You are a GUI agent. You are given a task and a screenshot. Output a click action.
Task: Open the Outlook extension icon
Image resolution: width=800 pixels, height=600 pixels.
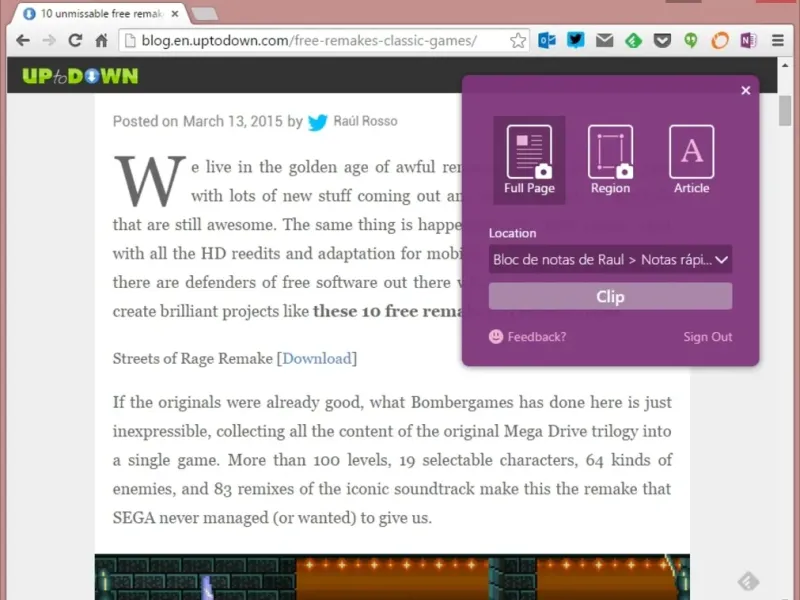point(547,40)
